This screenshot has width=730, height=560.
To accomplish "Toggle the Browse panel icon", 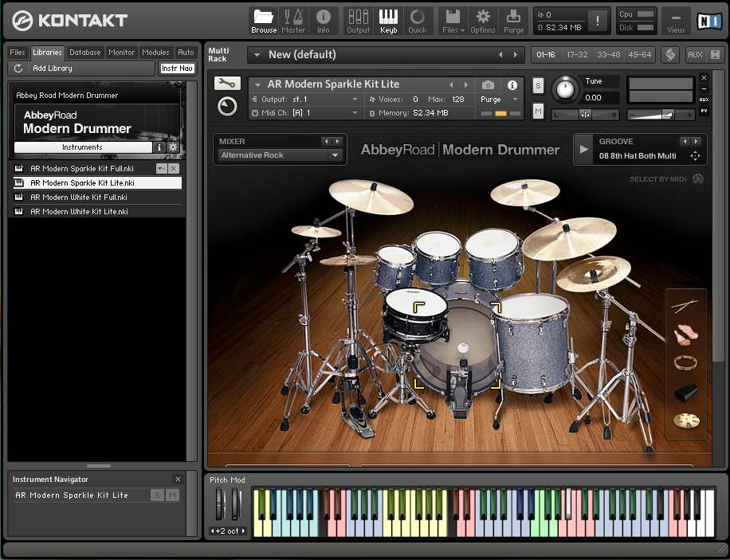I will click(264, 22).
